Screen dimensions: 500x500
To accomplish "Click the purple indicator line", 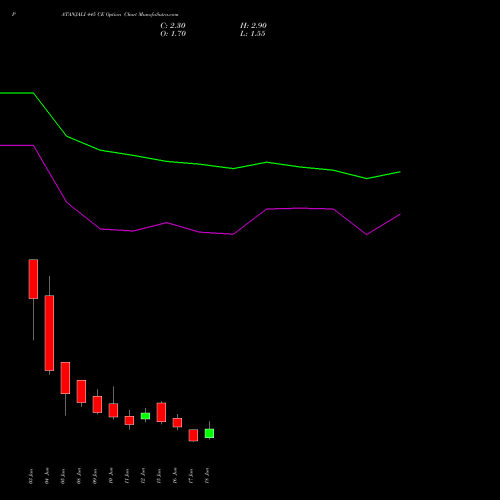I will 200,232.
